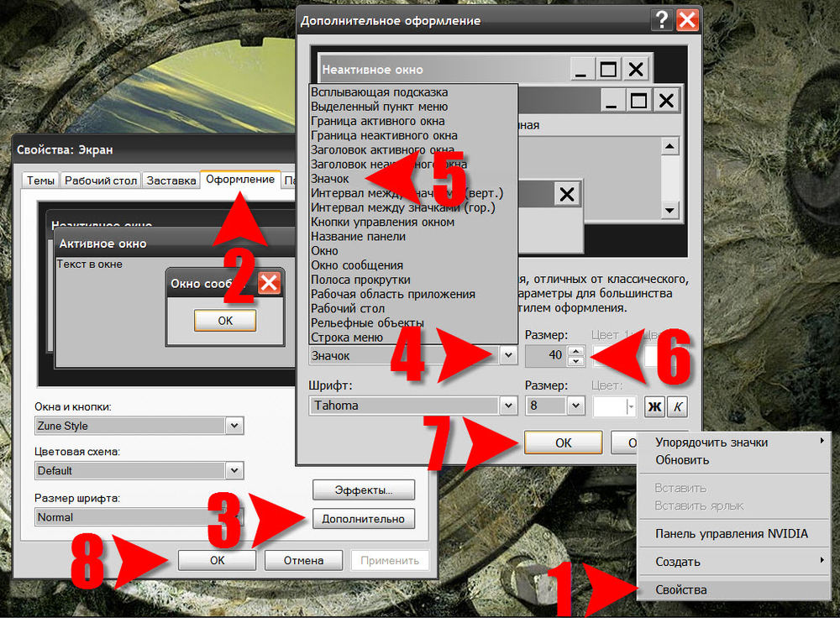Click the Эффекты... button
This screenshot has height=618, width=840.
(x=363, y=490)
